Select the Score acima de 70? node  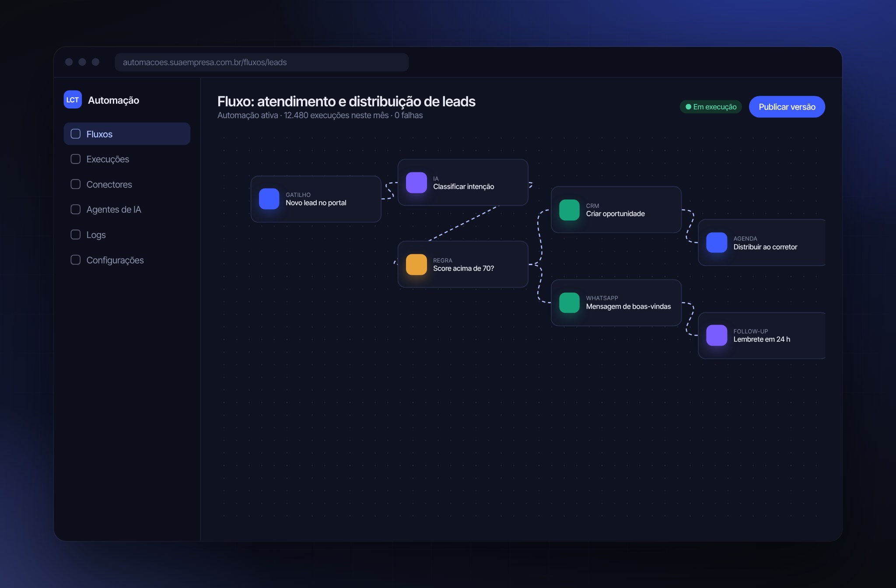[x=463, y=264]
